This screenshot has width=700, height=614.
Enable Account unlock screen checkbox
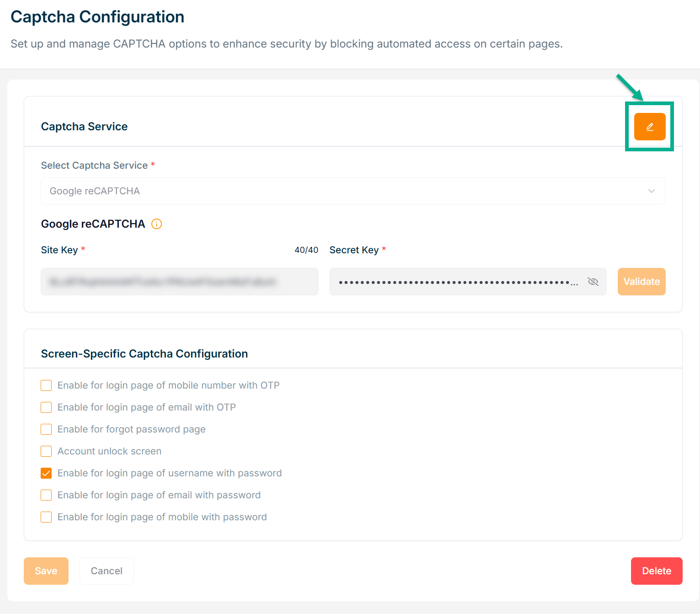pos(46,451)
